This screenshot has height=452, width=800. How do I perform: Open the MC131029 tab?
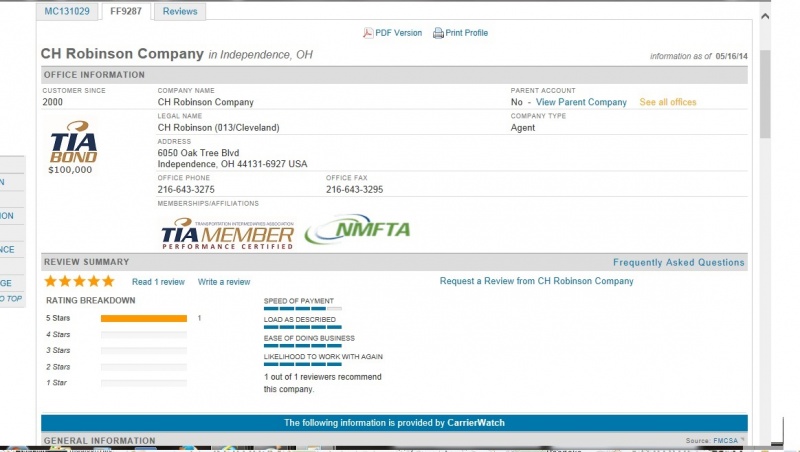click(x=67, y=11)
